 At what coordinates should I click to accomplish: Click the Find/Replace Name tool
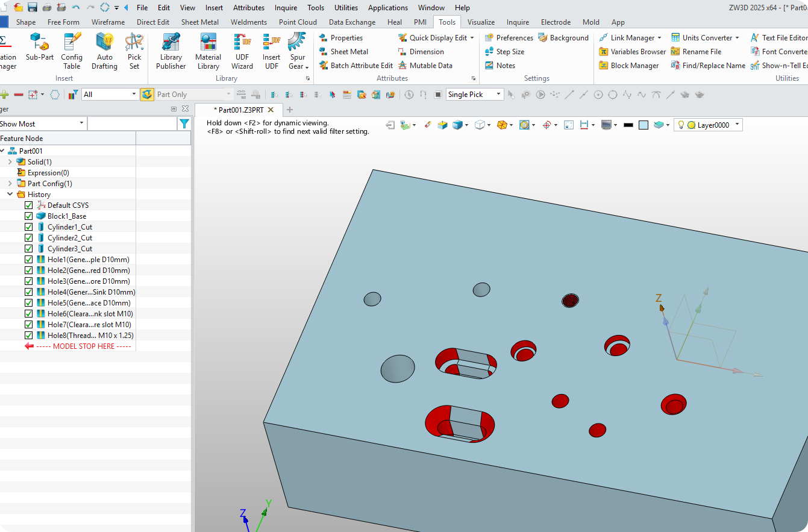pyautogui.click(x=708, y=66)
